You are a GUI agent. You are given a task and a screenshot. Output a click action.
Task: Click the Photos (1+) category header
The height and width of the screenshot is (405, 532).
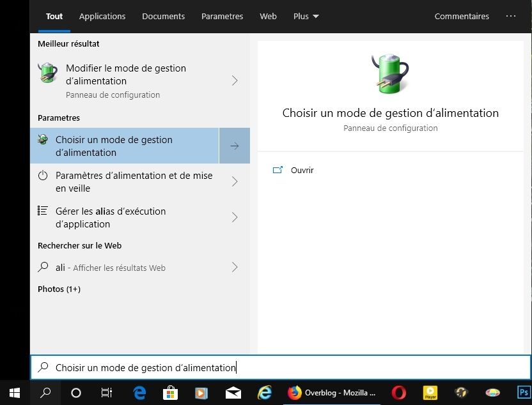[x=59, y=289]
